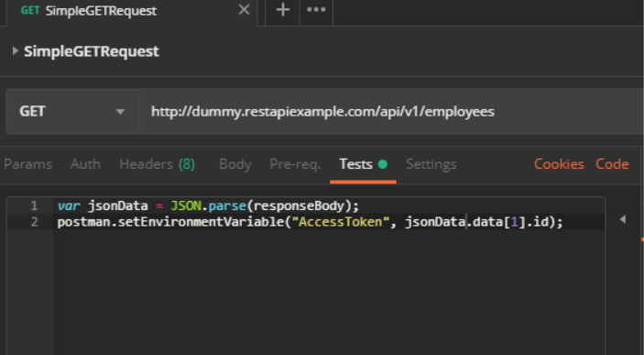Open the Pre-req. script tab
This screenshot has height=355, width=644.
295,164
